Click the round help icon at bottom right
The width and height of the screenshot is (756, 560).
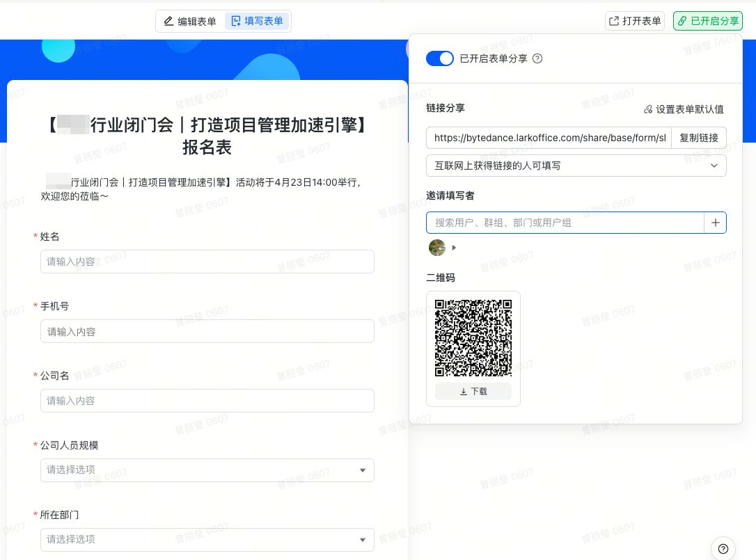click(723, 548)
